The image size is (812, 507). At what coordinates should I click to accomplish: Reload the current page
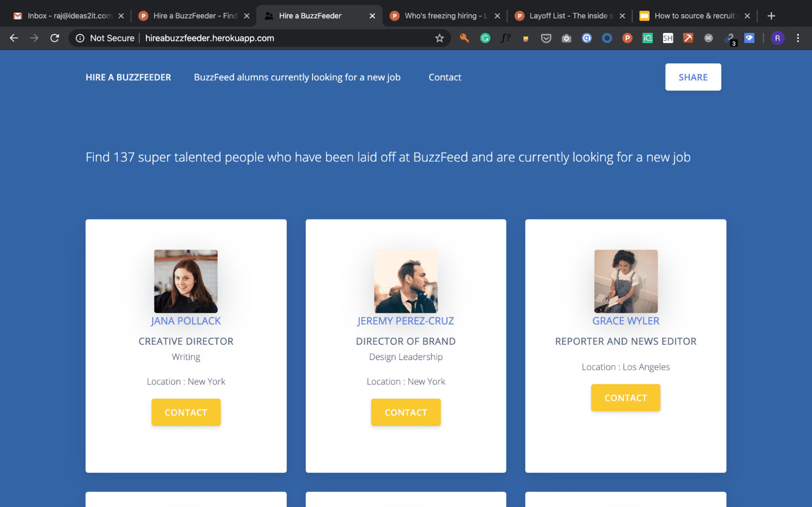(x=54, y=38)
